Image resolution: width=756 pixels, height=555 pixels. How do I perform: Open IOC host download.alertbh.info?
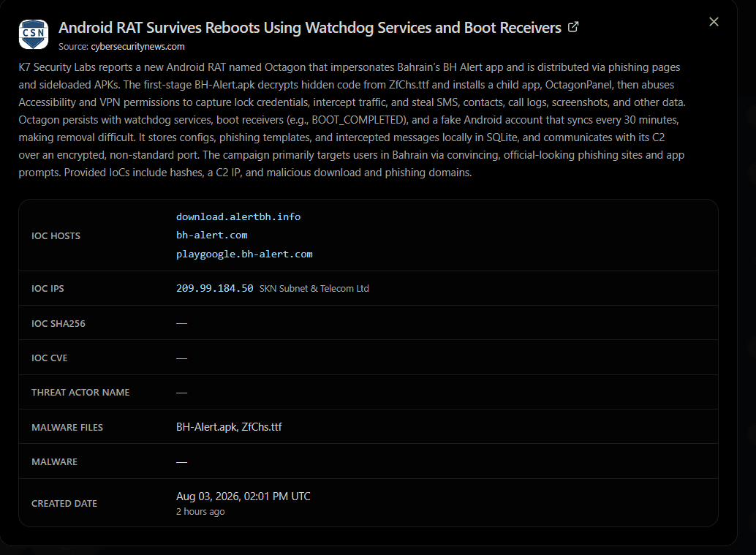(238, 216)
